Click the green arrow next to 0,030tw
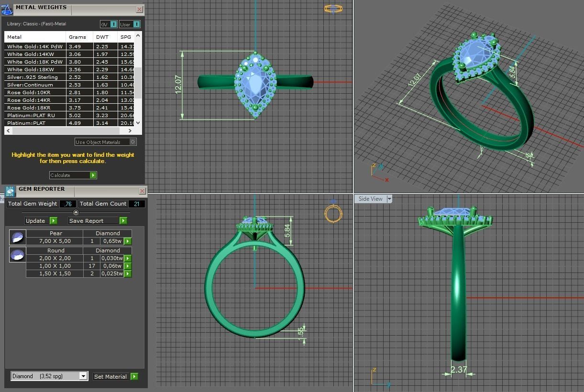The image size is (584, 392). (x=128, y=259)
